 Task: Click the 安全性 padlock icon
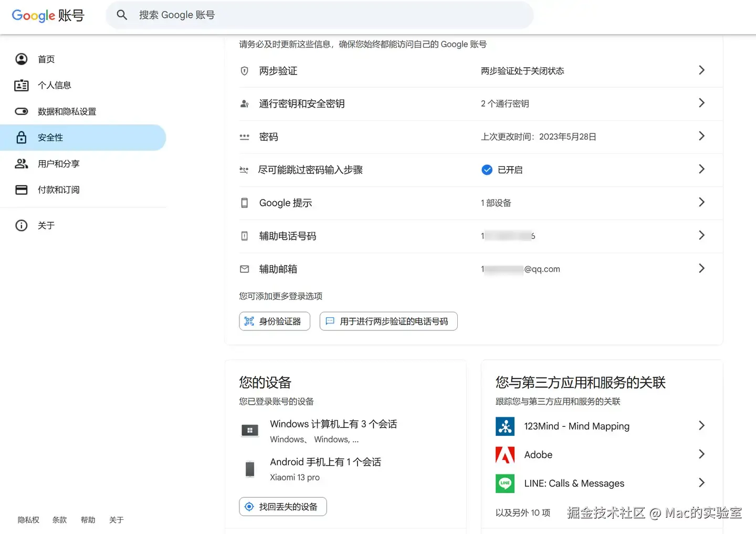click(22, 138)
